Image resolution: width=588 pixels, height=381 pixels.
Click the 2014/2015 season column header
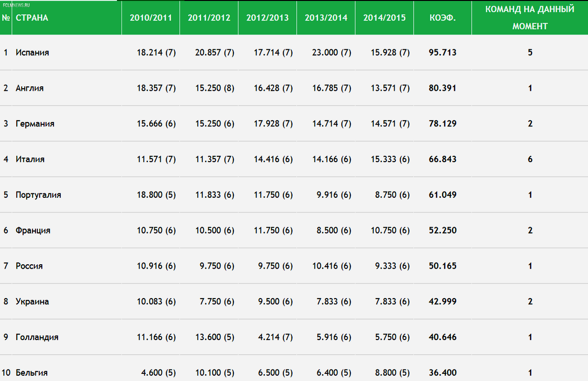384,18
